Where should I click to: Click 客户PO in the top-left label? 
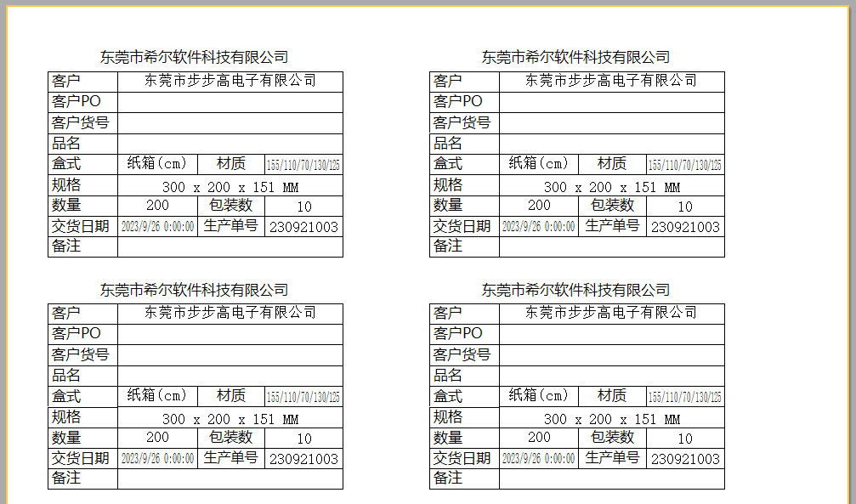pyautogui.click(x=77, y=101)
